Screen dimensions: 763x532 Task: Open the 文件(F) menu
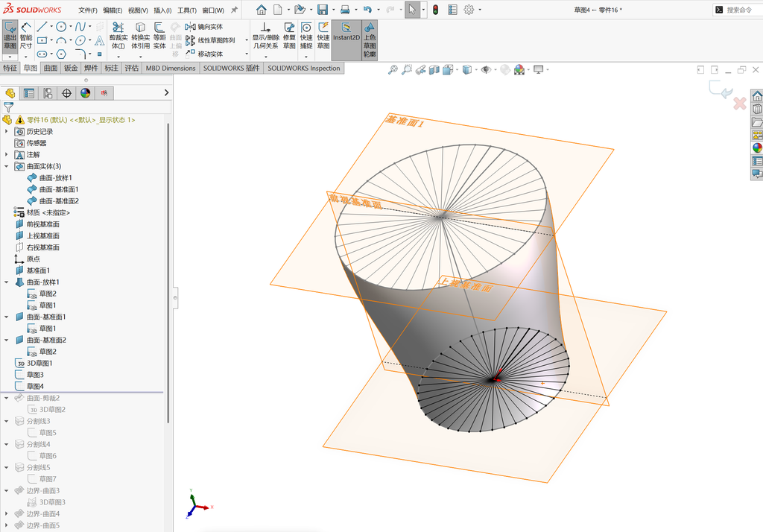click(x=88, y=10)
